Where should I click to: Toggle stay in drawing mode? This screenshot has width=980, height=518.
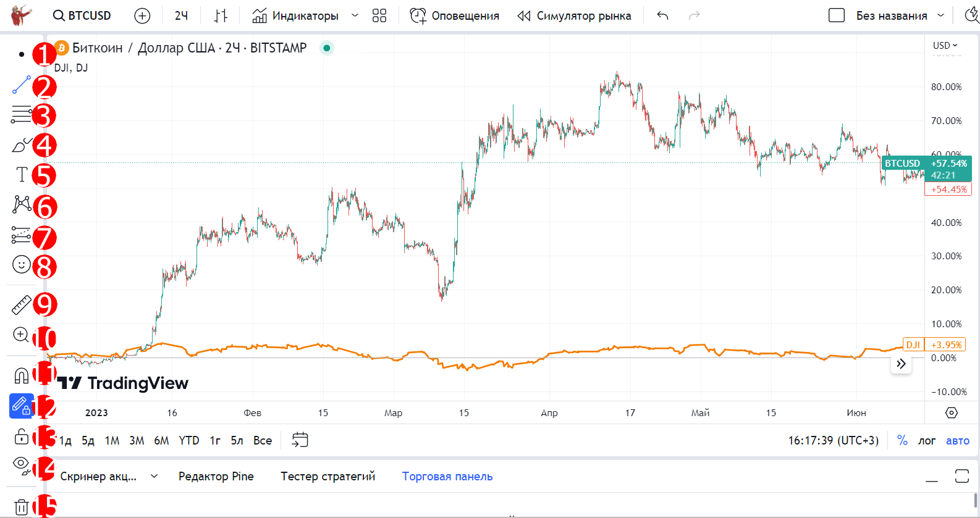coord(22,406)
